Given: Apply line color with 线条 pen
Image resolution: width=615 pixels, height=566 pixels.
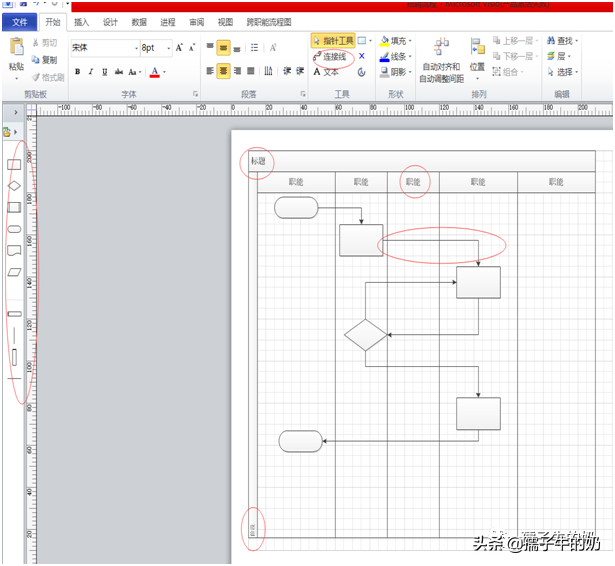Looking at the screenshot, I should pos(384,56).
